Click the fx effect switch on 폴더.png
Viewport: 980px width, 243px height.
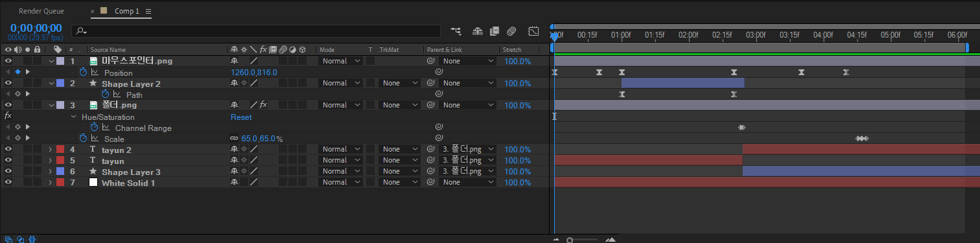tap(264, 105)
